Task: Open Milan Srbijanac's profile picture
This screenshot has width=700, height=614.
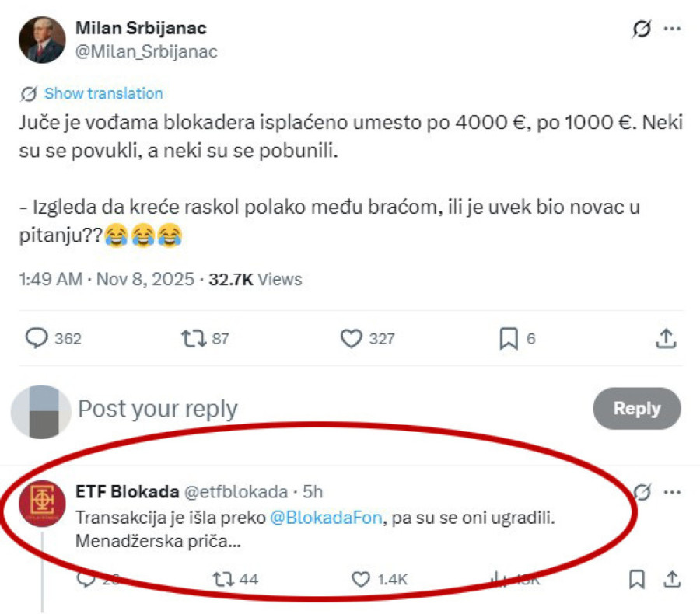Action: (x=40, y=39)
